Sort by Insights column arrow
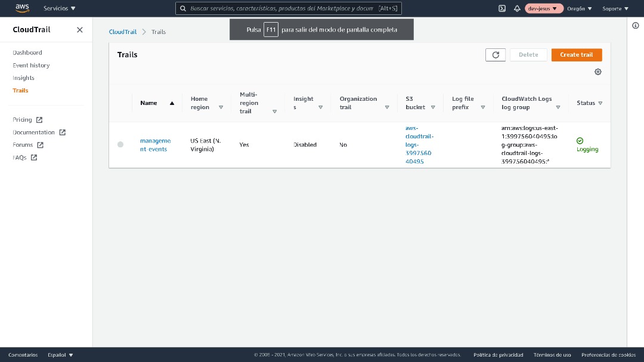Screen dimensions: 644x362 click(x=320, y=107)
